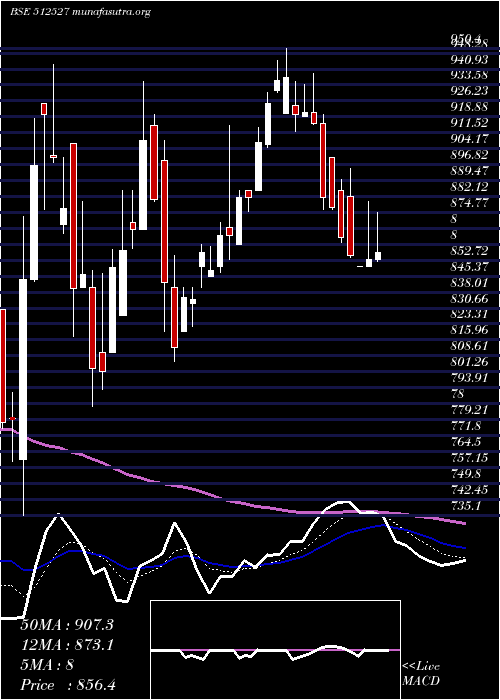Select the 771.8 price level label
The height and width of the screenshot is (700, 500).
coord(466,426)
